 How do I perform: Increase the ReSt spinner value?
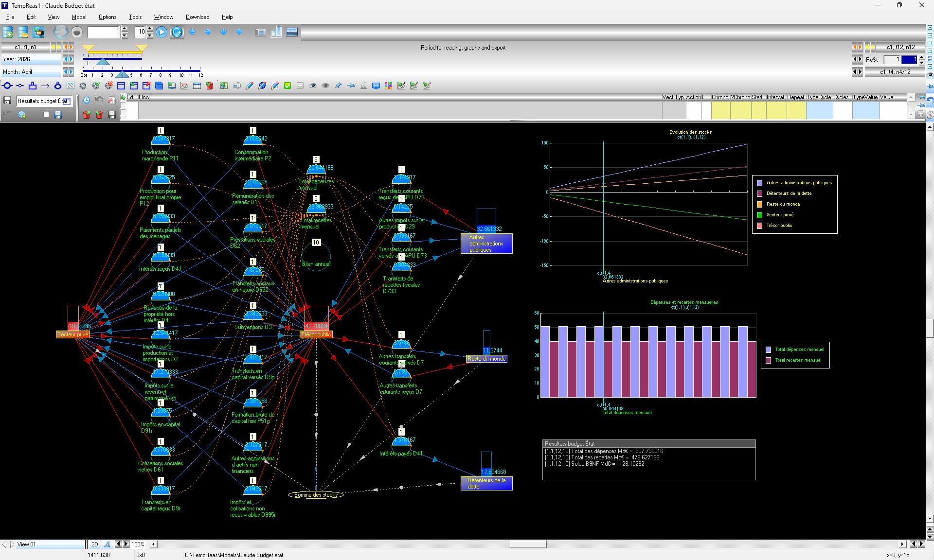(921, 57)
